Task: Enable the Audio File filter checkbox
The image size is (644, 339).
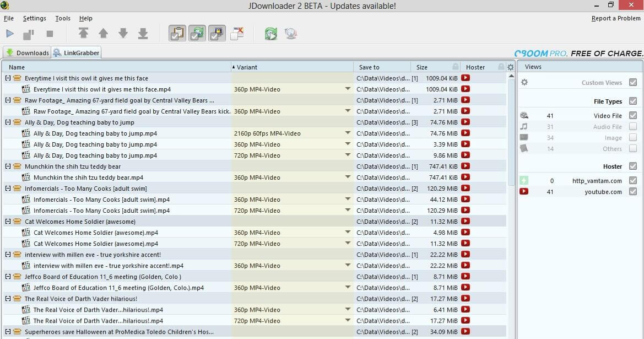Action: 632,126
